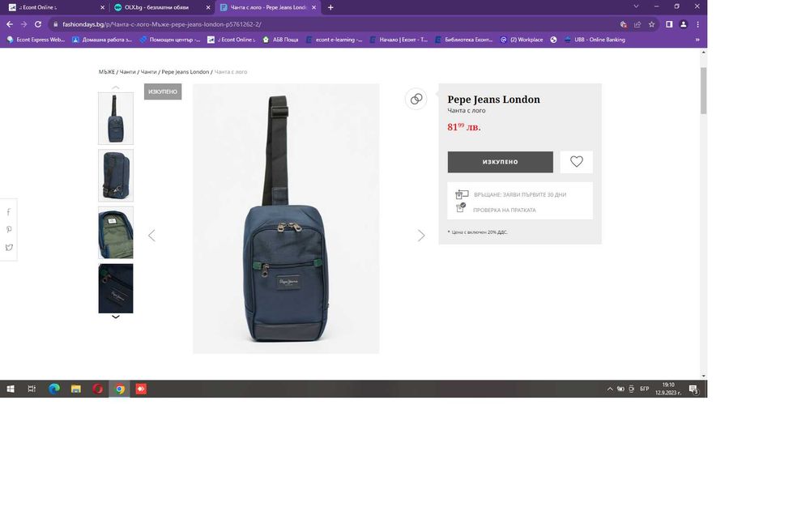Click the Pepe Jeans London brand title
Image resolution: width=810 pixels, height=532 pixels.
point(493,99)
